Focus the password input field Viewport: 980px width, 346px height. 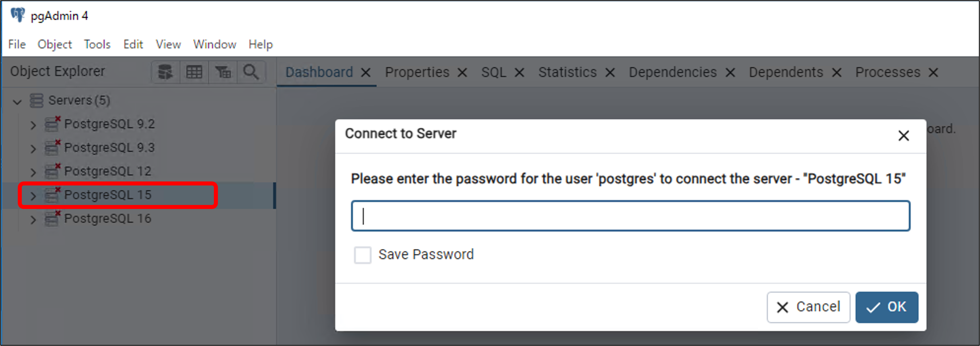tap(631, 216)
